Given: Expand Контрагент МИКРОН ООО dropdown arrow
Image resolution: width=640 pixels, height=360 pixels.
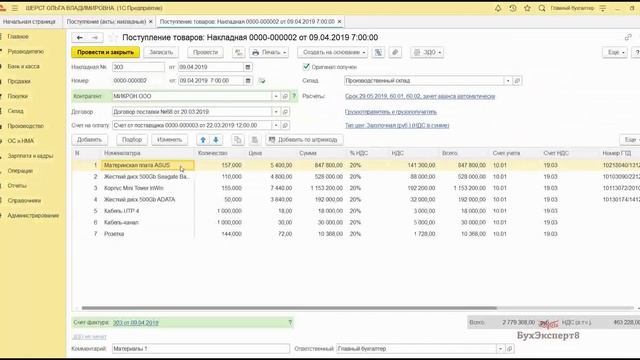Looking at the screenshot, I should coord(276,96).
